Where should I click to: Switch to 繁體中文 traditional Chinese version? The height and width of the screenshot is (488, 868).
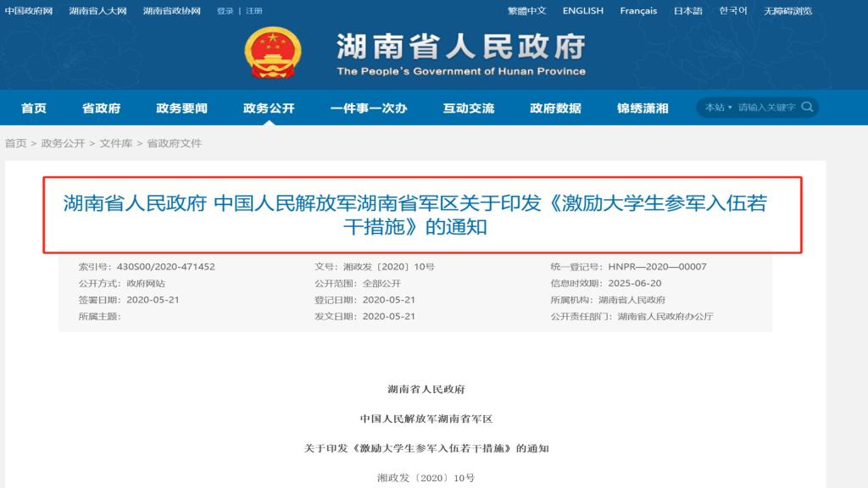tap(530, 10)
